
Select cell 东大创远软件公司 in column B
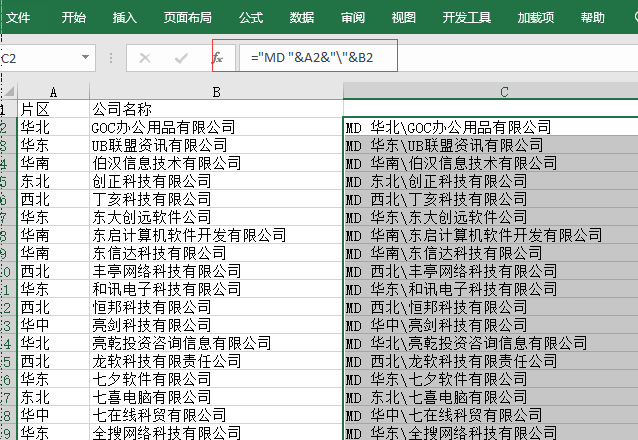coord(216,217)
